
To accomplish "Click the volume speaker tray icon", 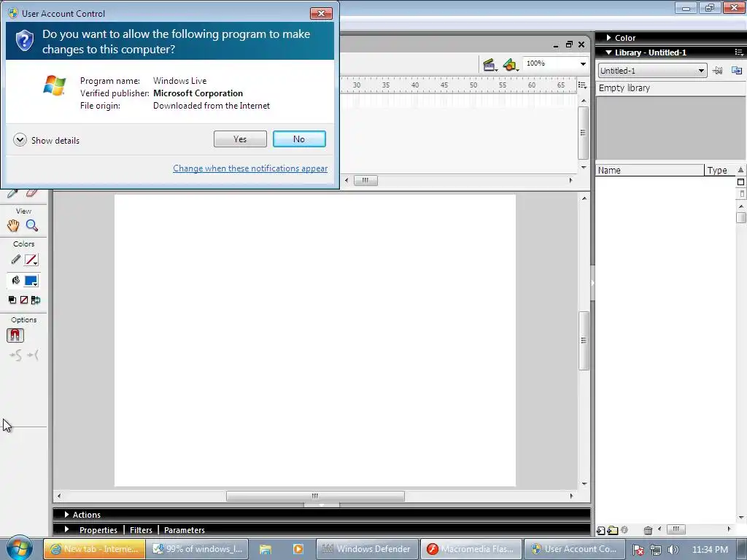I will [x=673, y=550].
